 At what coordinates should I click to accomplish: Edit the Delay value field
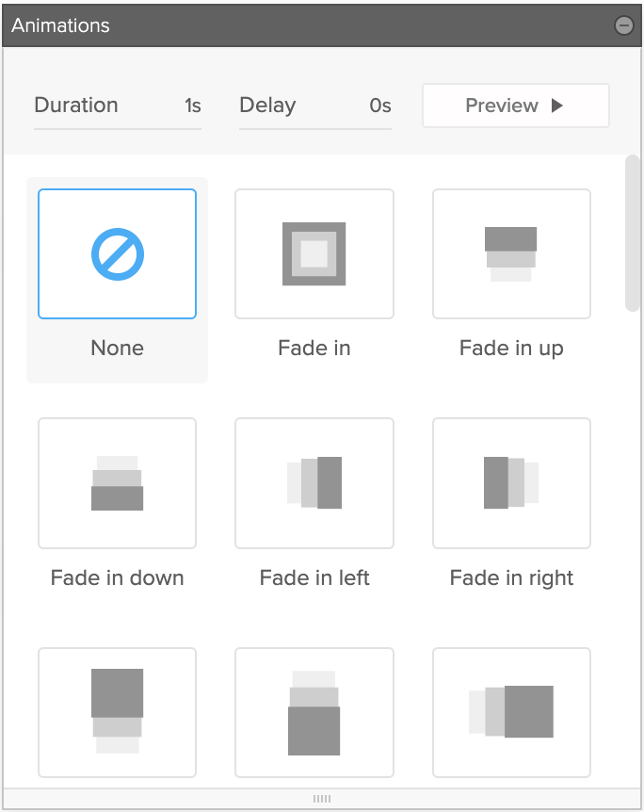(x=379, y=106)
